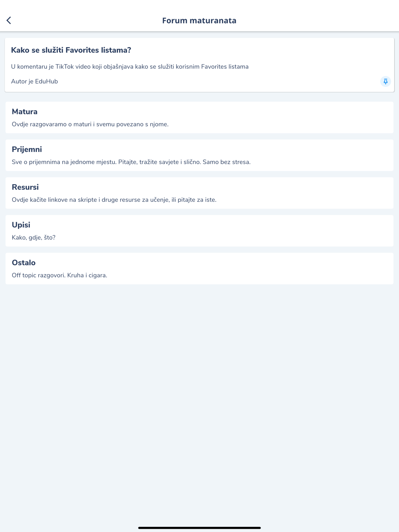Image resolution: width=399 pixels, height=532 pixels.
Task: Click 'Off topic razgovori. Kruha i cigara.' text
Action: pos(59,276)
